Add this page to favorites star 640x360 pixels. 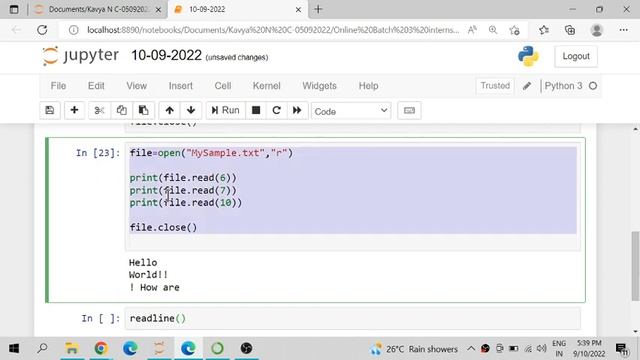click(x=514, y=30)
